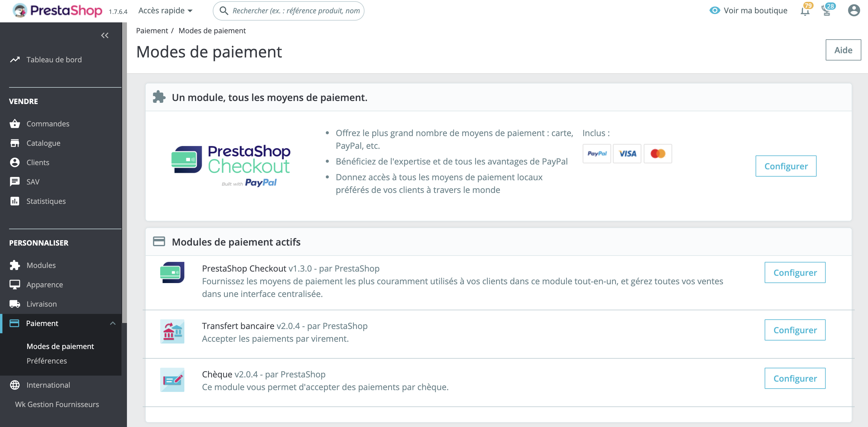Collapse the Paiement submenu chevron
The height and width of the screenshot is (427, 868).
(x=113, y=323)
